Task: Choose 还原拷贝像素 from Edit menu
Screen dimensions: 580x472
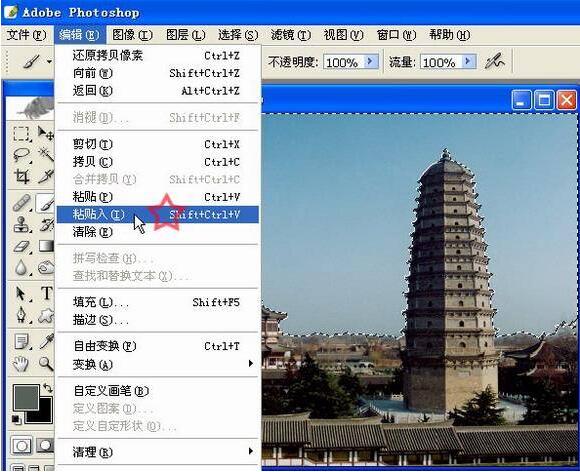Action: [x=158, y=55]
